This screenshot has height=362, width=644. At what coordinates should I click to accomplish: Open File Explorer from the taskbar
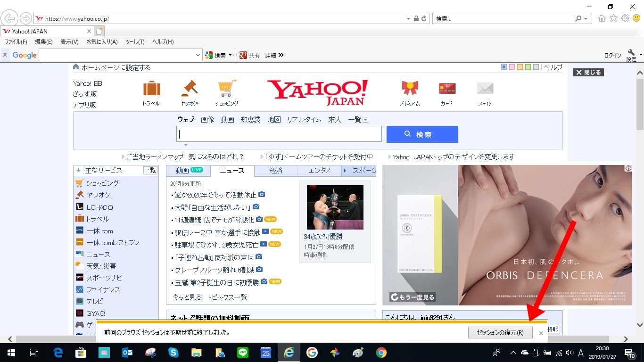pos(197,353)
